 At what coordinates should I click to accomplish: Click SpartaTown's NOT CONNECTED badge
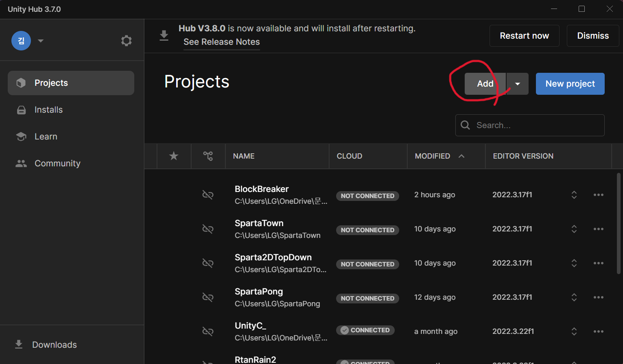point(367,230)
